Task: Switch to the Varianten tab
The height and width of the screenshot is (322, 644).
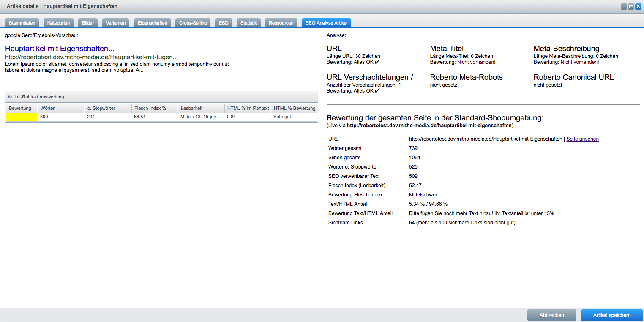Action: pos(116,23)
